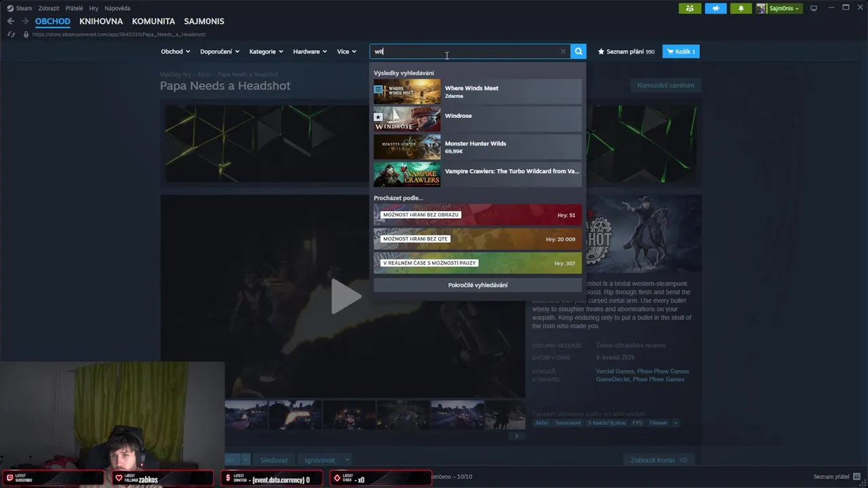
Task: Click the Filmové tag
Action: click(658, 423)
